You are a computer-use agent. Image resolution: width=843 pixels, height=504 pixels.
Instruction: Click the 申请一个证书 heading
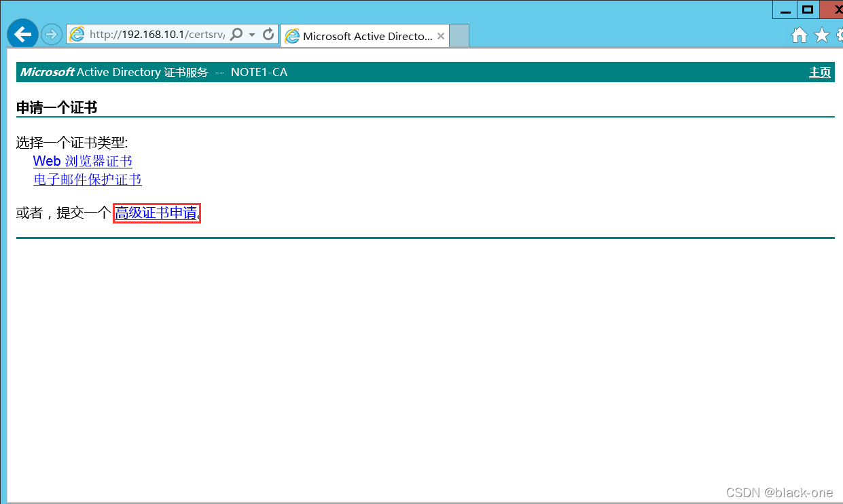[x=56, y=107]
